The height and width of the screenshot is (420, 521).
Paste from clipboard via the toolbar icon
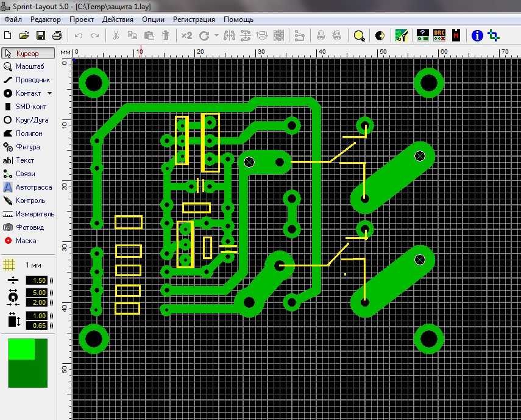tap(149, 35)
